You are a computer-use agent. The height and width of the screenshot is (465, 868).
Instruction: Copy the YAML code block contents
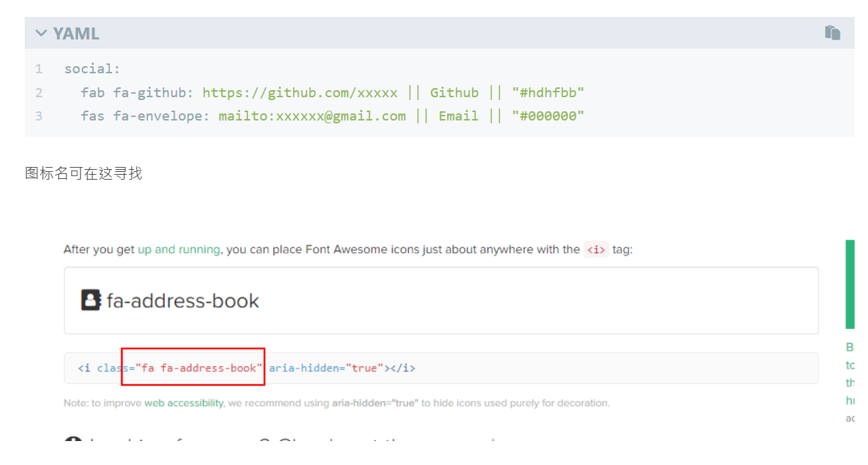832,32
